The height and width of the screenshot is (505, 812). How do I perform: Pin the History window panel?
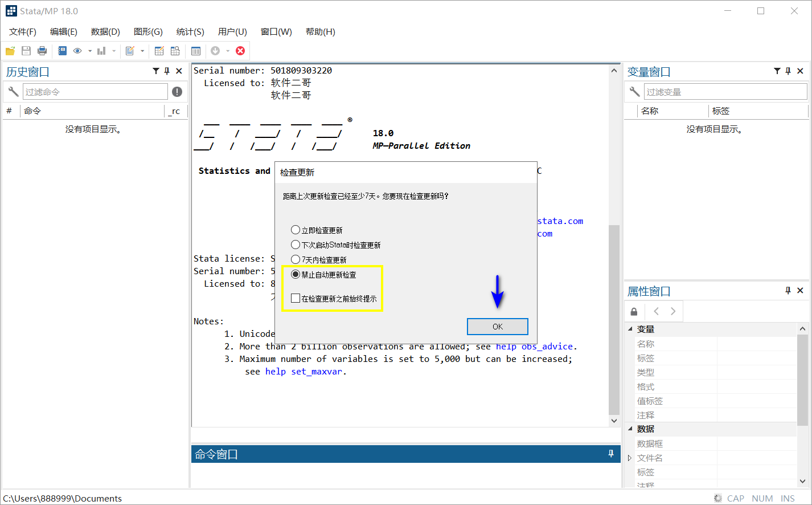[167, 71]
